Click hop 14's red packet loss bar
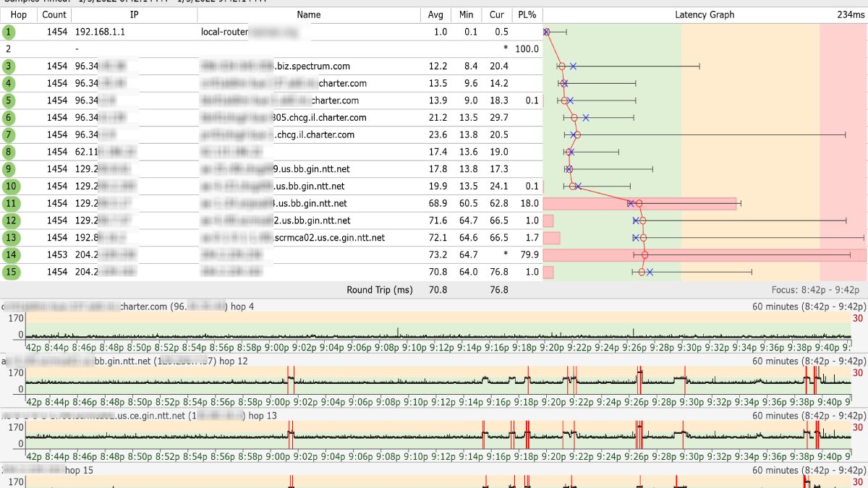 pyautogui.click(x=705, y=255)
